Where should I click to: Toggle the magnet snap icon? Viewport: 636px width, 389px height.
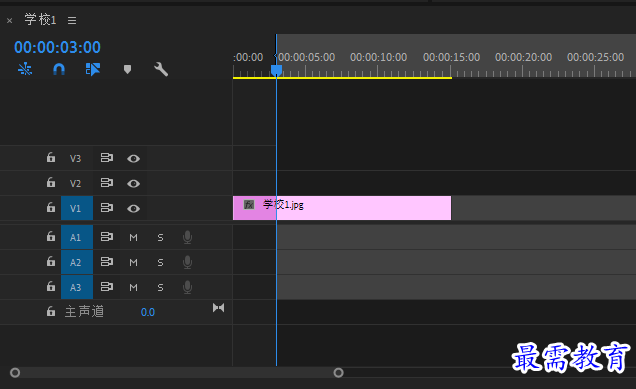click(x=59, y=69)
